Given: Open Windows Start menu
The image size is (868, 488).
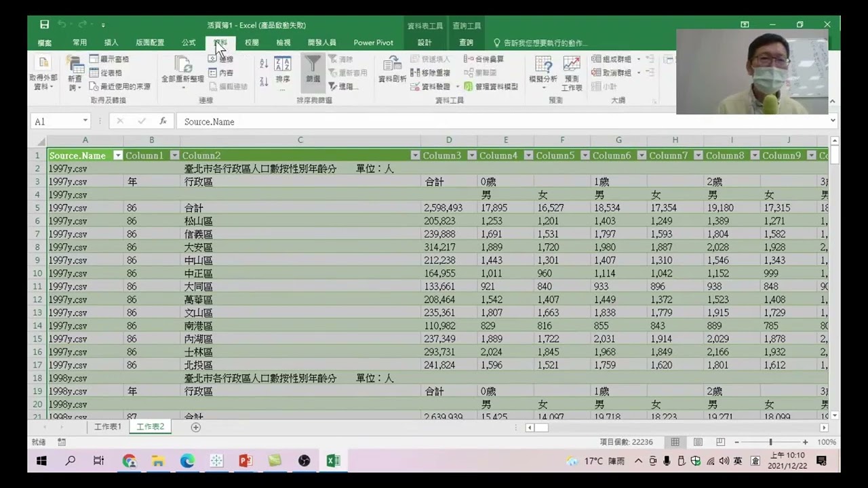Looking at the screenshot, I should (x=41, y=461).
